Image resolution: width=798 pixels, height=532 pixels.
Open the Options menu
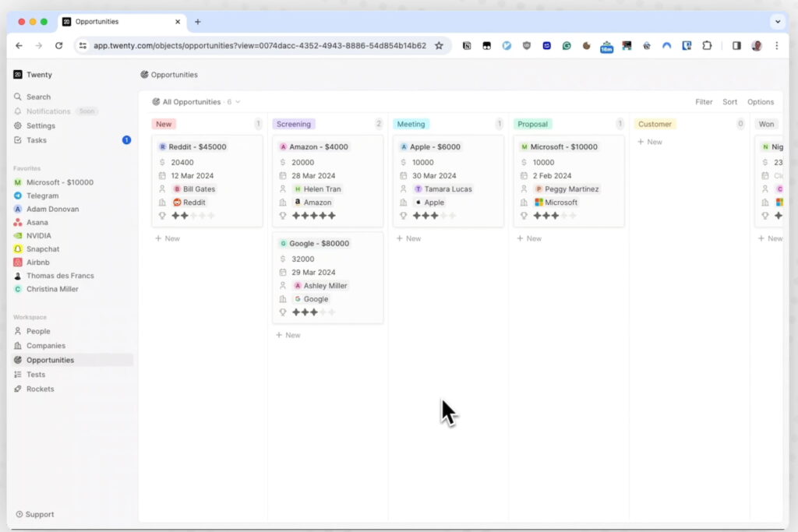[x=761, y=102]
